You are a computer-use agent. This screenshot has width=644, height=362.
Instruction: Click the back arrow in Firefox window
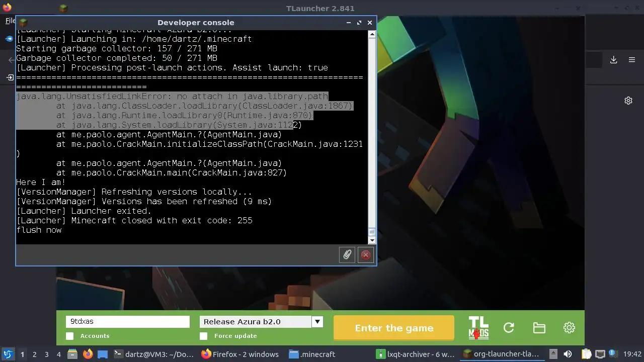tap(11, 60)
